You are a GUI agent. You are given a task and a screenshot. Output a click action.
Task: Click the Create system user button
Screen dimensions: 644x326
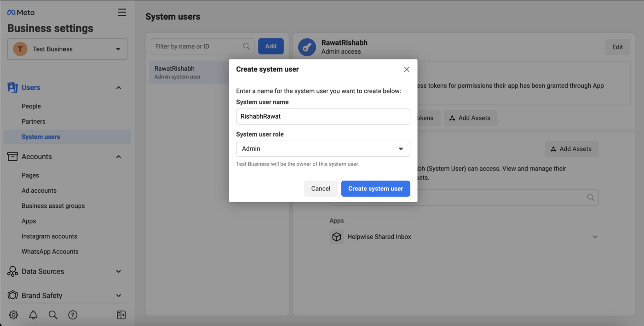(375, 189)
